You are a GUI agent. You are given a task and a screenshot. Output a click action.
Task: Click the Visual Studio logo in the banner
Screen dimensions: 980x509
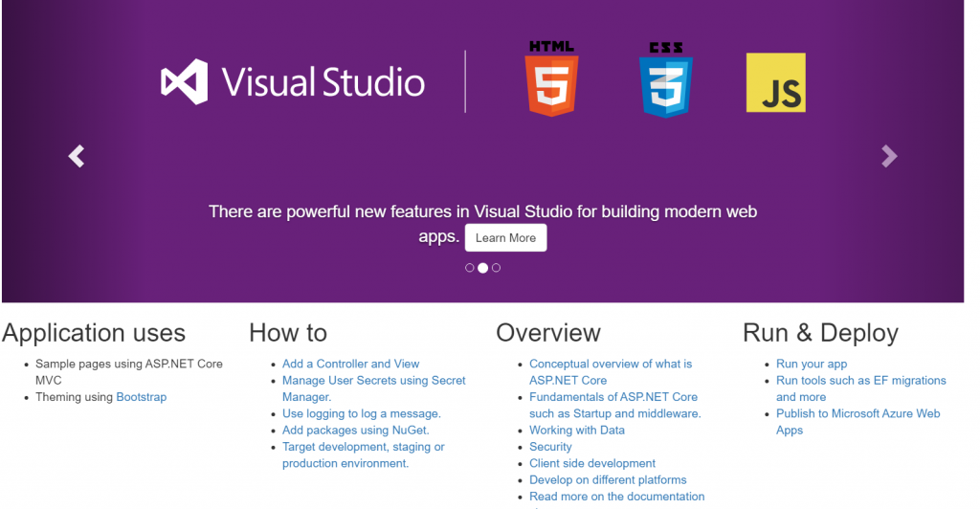(293, 82)
